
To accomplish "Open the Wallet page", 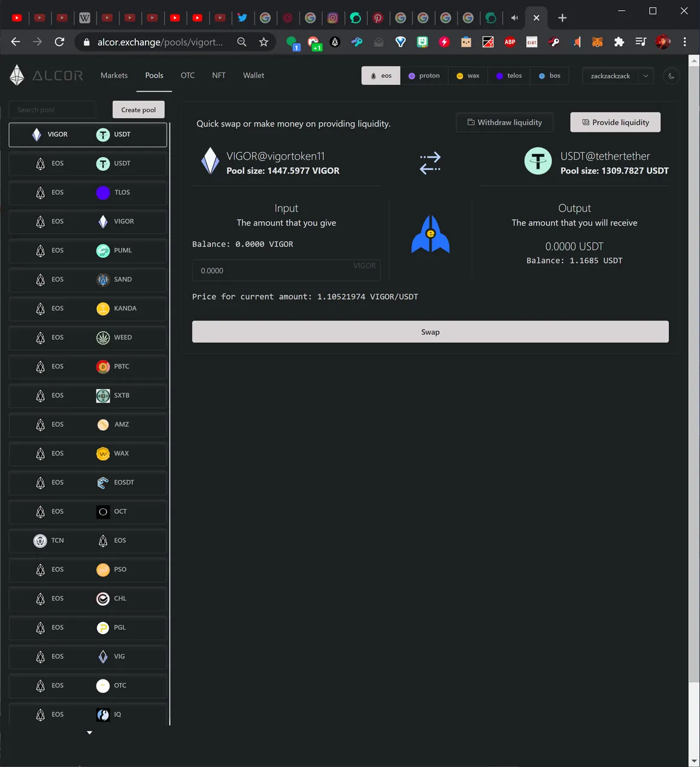I will pyautogui.click(x=253, y=76).
